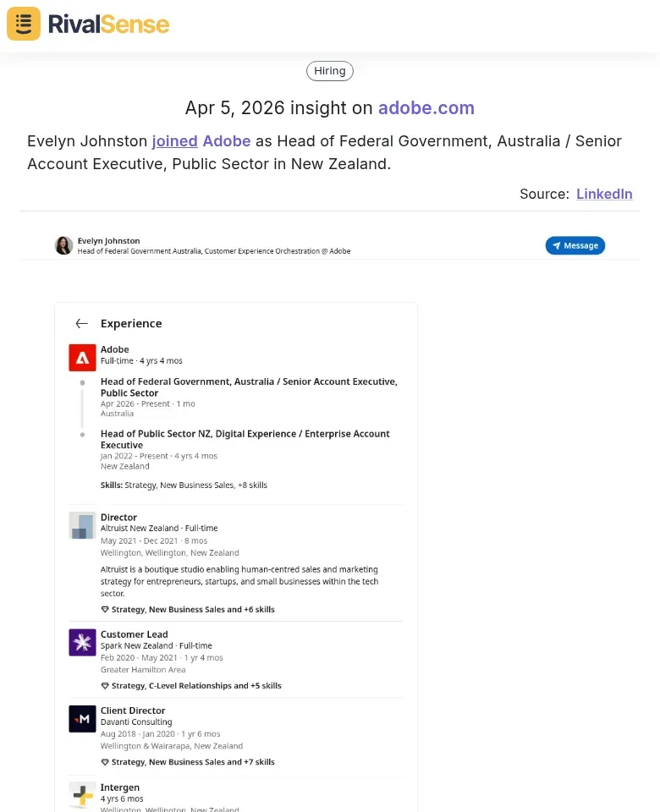Viewport: 660px width, 812px height.
Task: Click the Intergen company logo
Action: (82, 795)
